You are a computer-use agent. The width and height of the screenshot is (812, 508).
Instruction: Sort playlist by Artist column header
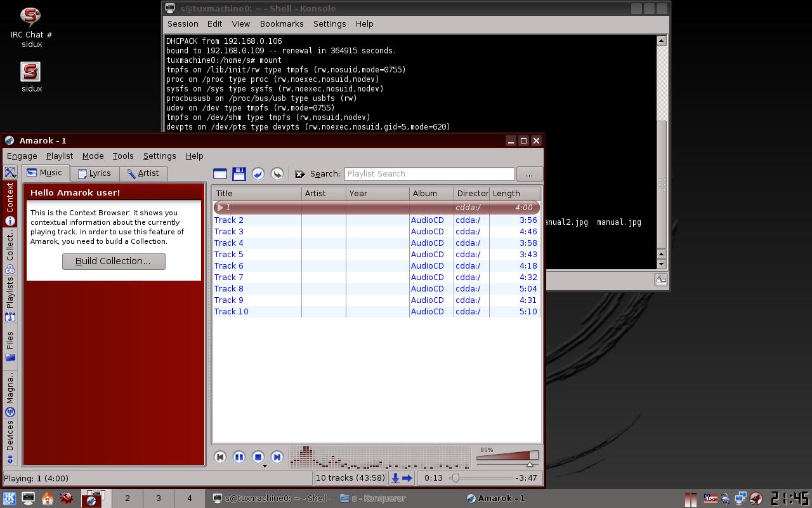(x=324, y=194)
